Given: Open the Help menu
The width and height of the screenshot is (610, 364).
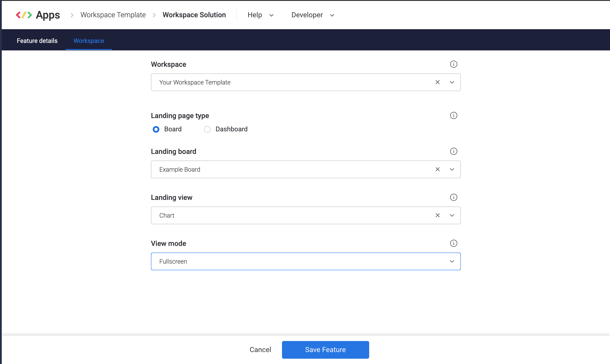Looking at the screenshot, I should [261, 15].
